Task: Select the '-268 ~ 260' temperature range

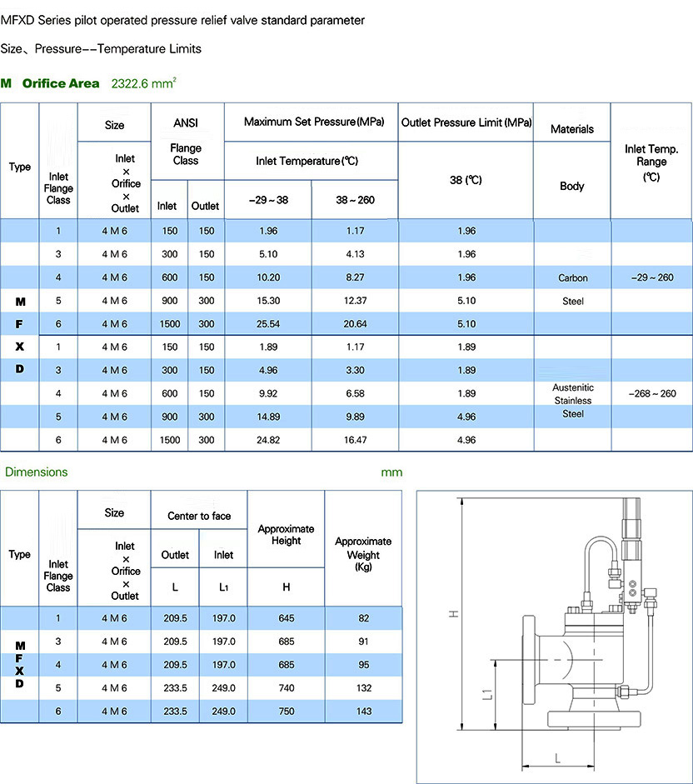Action: 652,393
